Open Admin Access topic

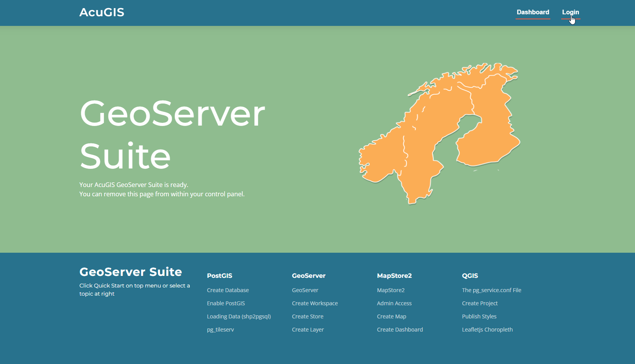coord(394,303)
